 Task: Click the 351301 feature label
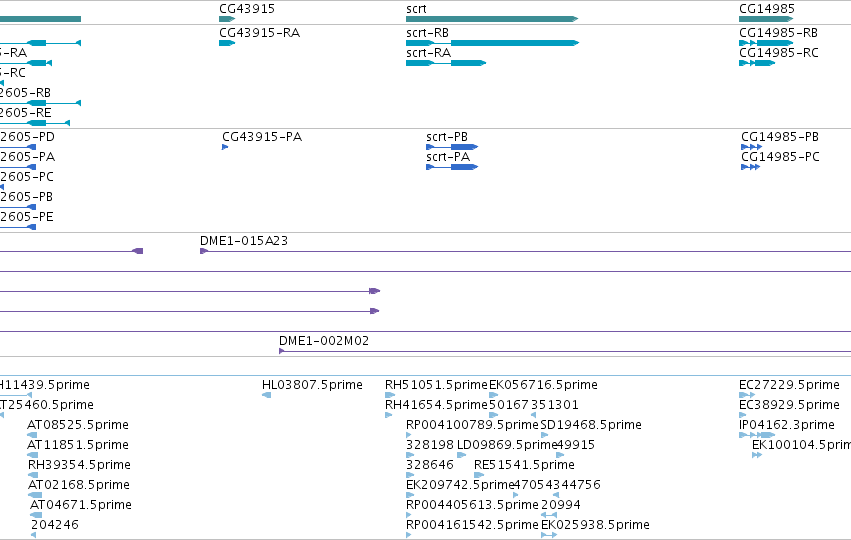pyautogui.click(x=555, y=405)
